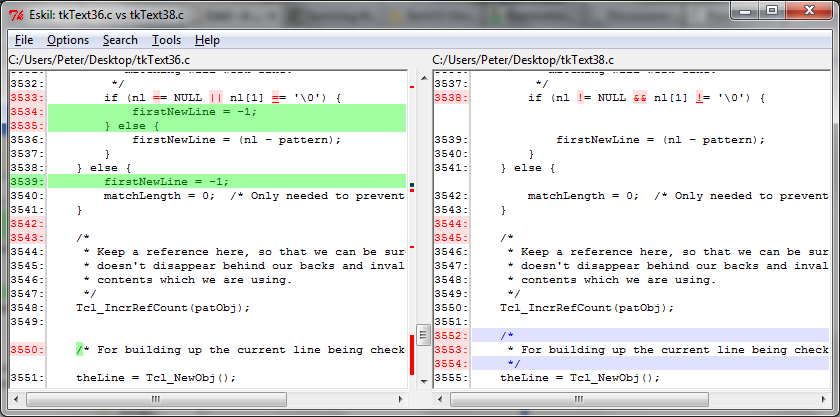Click left pane horizontal scroll right arrow
The width and height of the screenshot is (840, 417).
tap(398, 399)
